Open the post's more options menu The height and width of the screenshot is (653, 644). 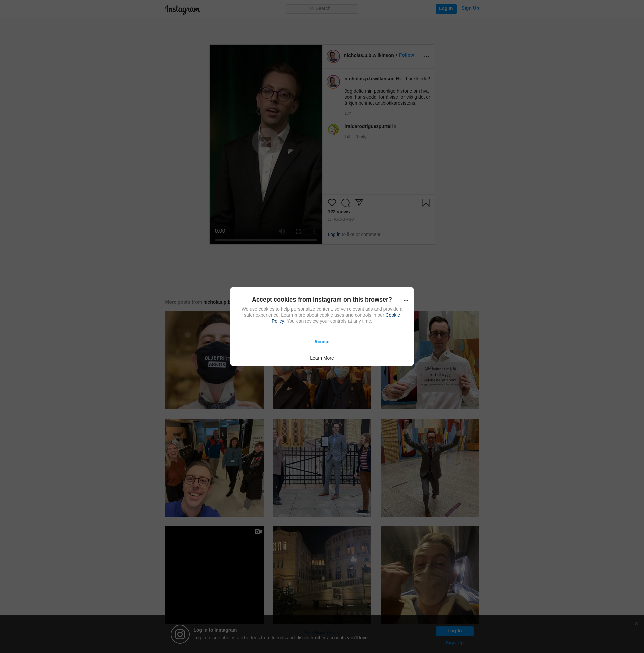(x=426, y=56)
